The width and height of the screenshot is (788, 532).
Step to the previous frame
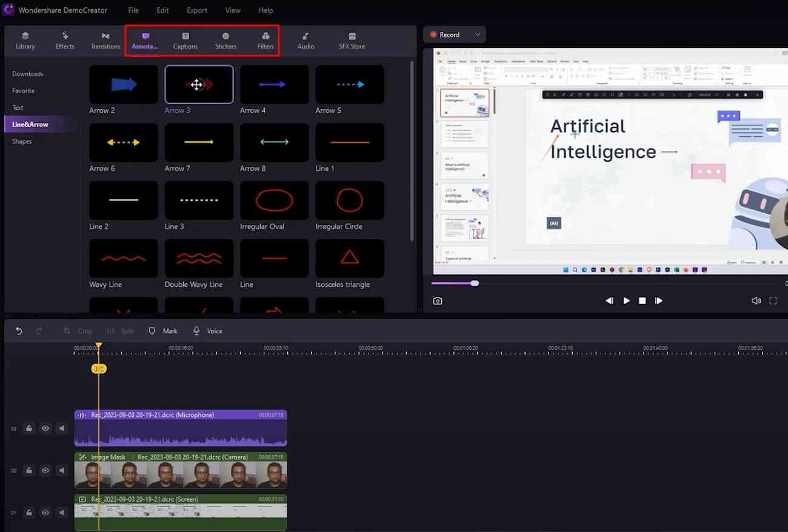tap(609, 301)
